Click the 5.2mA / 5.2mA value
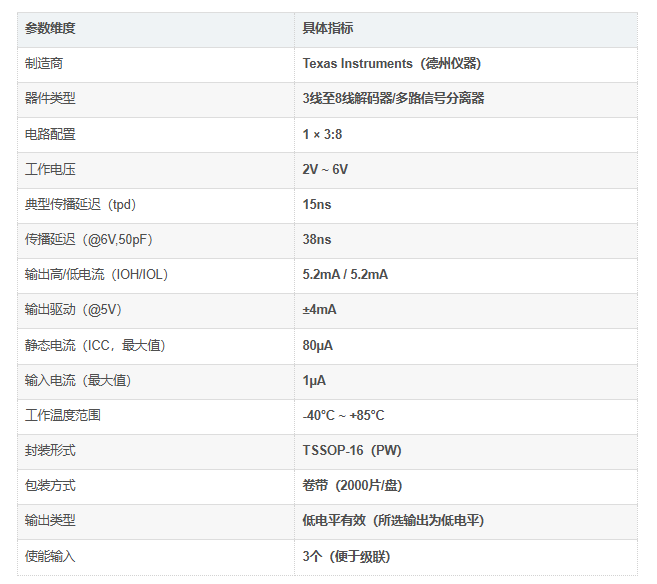This screenshot has height=584, width=657. (345, 275)
